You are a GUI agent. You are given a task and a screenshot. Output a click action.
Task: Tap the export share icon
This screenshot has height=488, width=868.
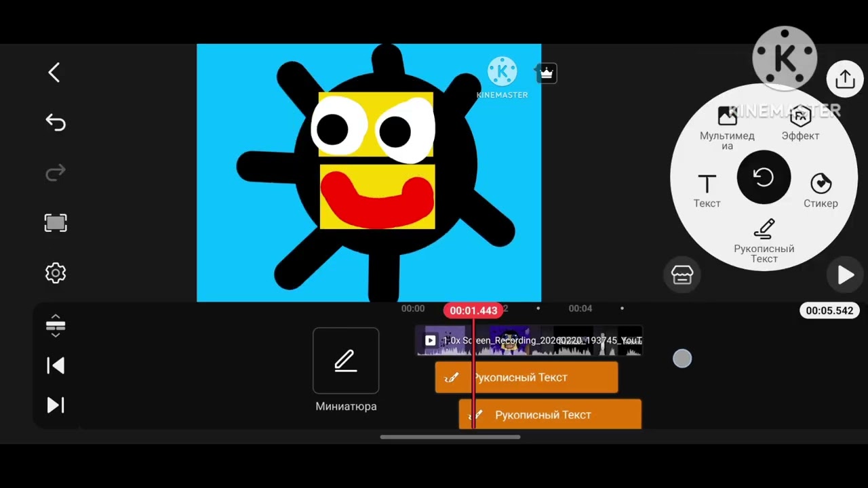845,79
